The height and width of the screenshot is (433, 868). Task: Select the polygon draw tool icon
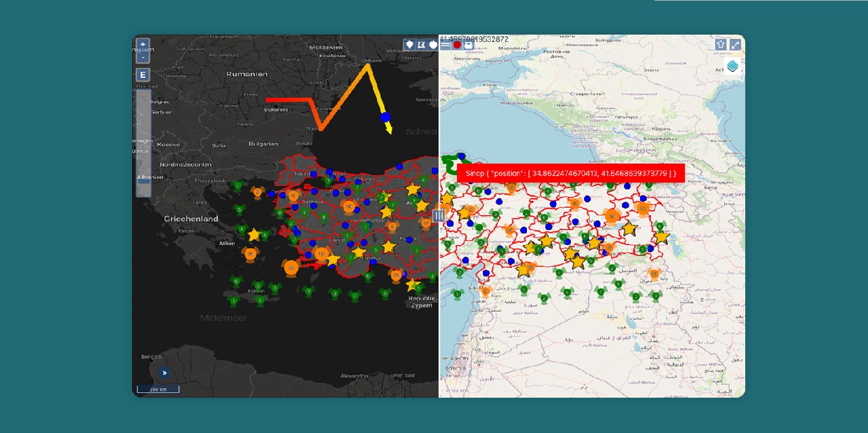421,45
